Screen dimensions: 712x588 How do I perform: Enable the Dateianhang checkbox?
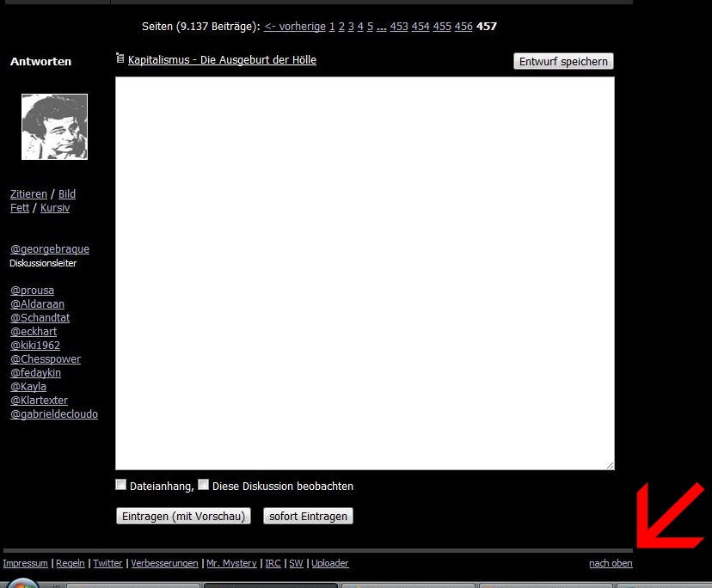click(120, 485)
